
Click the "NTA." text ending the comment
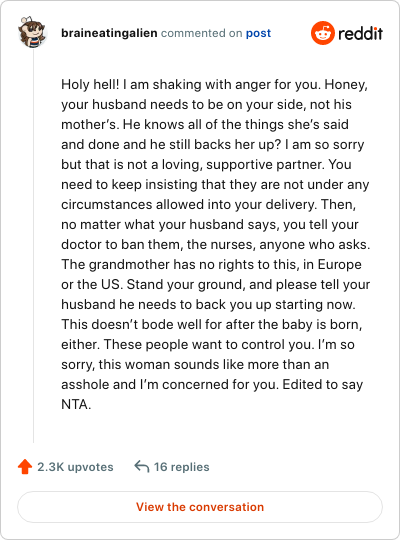[x=76, y=404]
